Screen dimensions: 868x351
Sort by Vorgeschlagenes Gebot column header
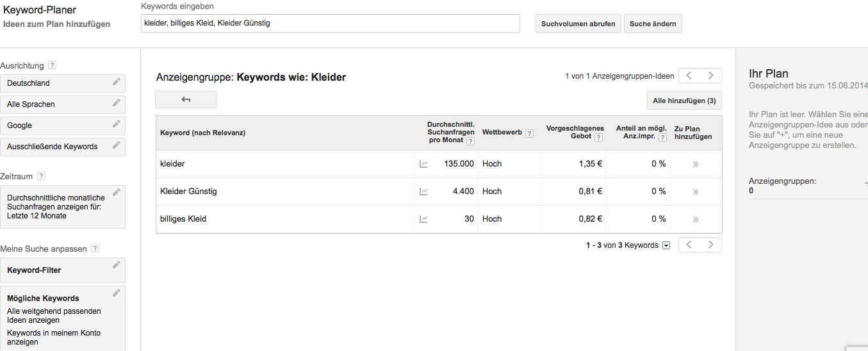[575, 133]
